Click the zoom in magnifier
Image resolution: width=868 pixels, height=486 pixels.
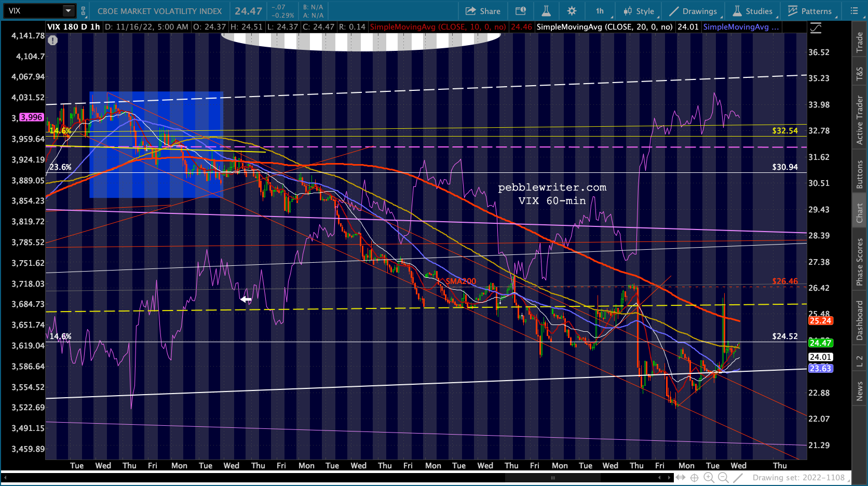(x=709, y=478)
